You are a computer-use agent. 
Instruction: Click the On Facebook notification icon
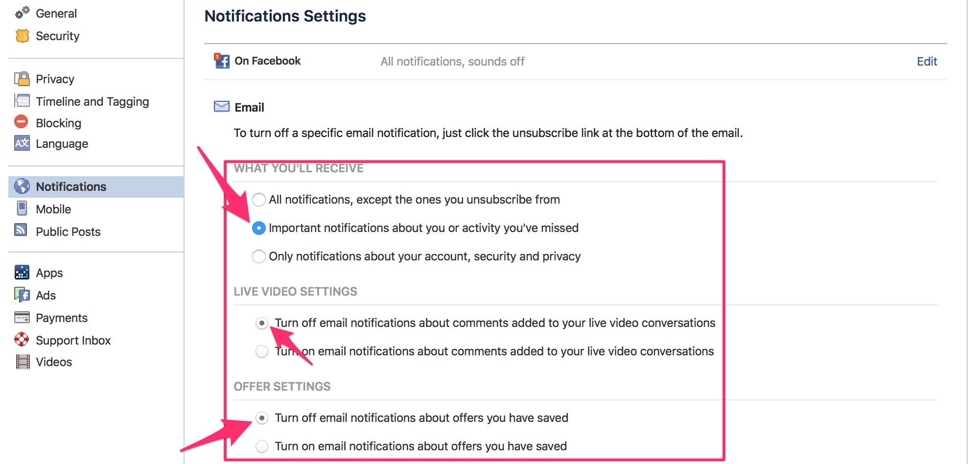(x=222, y=61)
